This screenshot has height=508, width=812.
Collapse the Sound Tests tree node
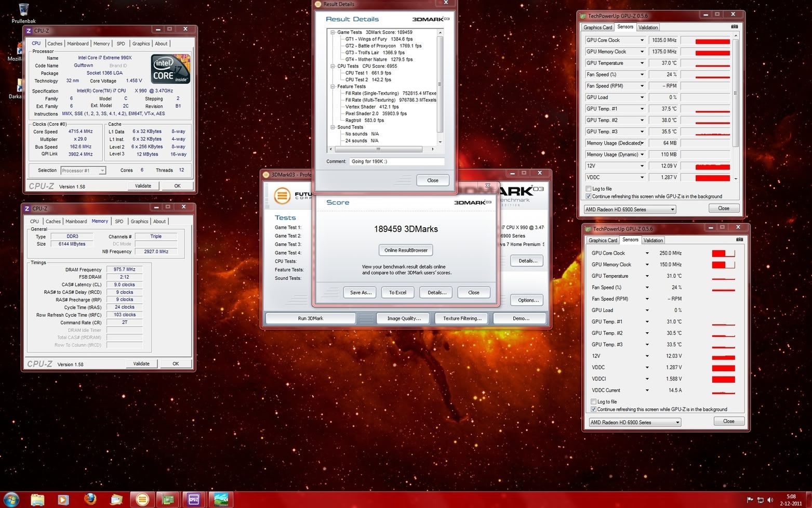(332, 127)
